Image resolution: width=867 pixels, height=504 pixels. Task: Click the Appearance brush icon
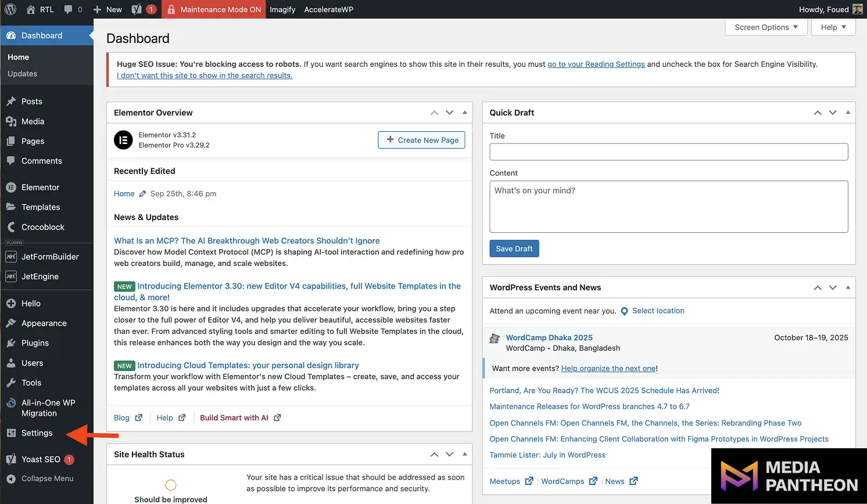click(11, 323)
